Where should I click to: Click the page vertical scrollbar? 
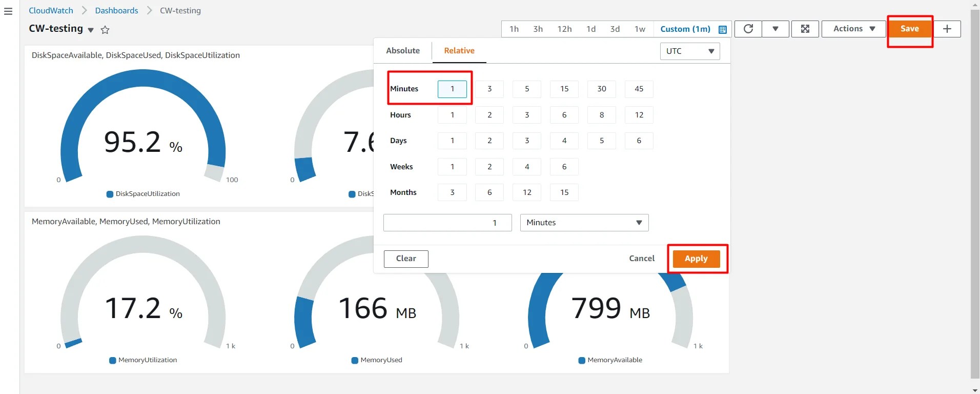[x=975, y=195]
